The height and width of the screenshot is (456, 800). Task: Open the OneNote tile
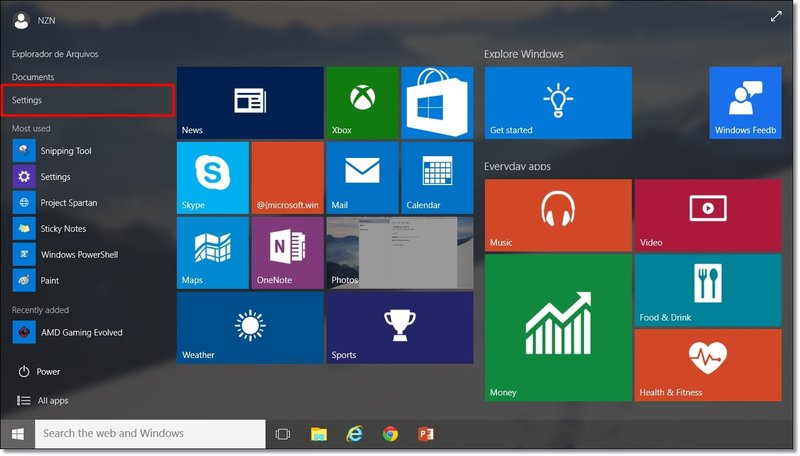[x=288, y=252]
